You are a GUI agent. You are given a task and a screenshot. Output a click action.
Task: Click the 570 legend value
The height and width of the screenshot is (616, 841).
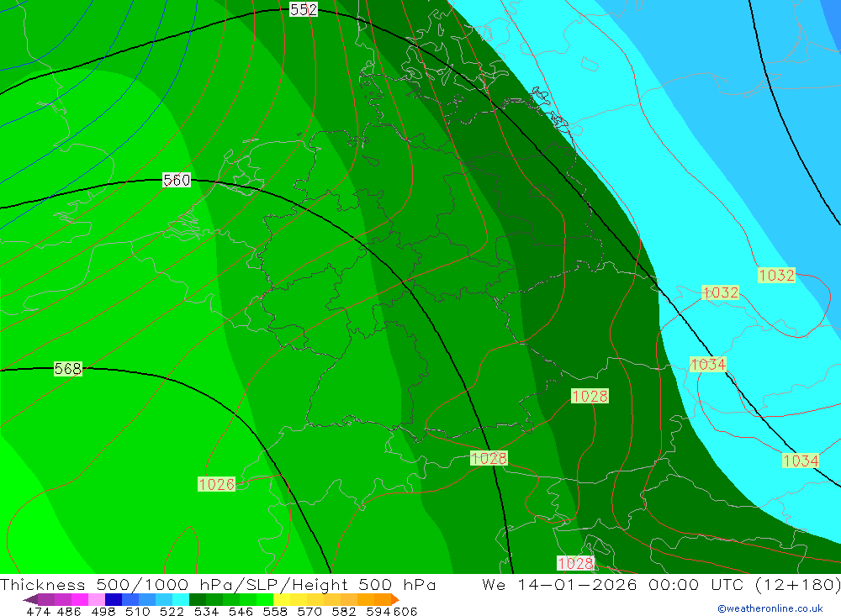coord(309,611)
